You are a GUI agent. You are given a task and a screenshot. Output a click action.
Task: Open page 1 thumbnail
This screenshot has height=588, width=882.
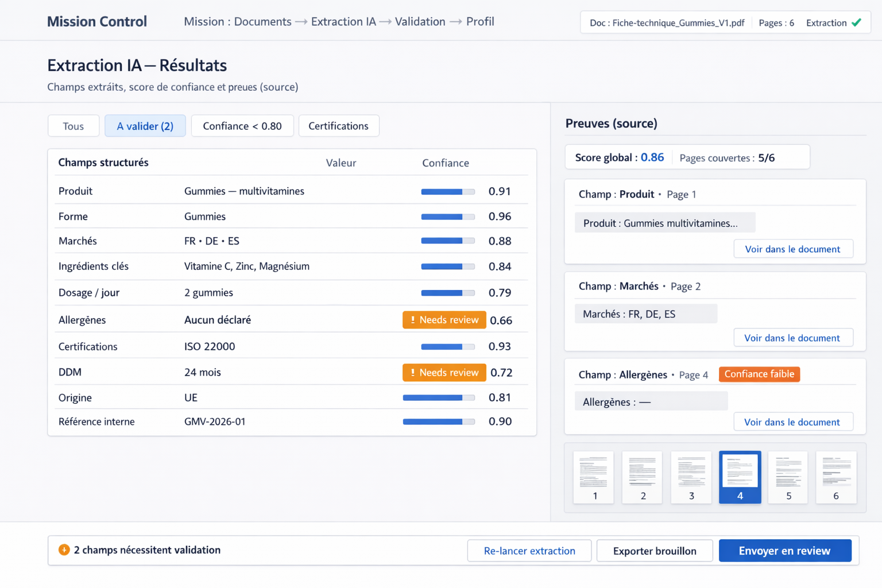pyautogui.click(x=594, y=477)
